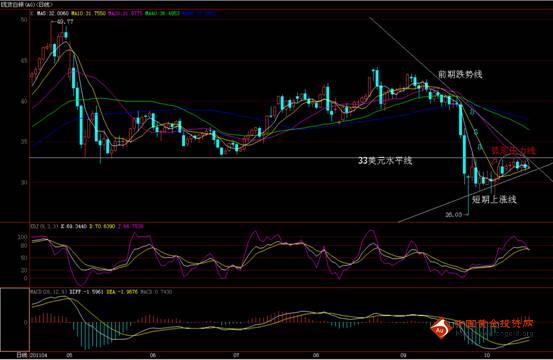Click the MACD(26,12,9) indicator name
This screenshot has height=360, width=553.
[49, 292]
